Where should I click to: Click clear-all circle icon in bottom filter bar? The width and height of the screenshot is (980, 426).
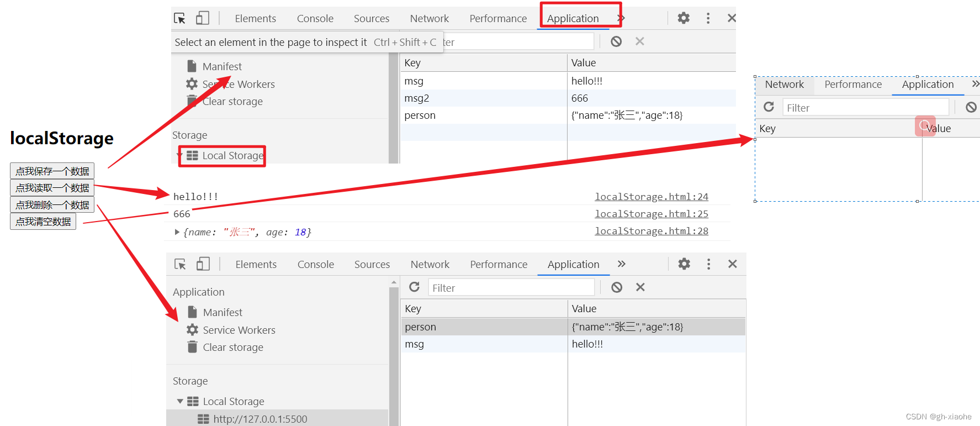click(617, 287)
